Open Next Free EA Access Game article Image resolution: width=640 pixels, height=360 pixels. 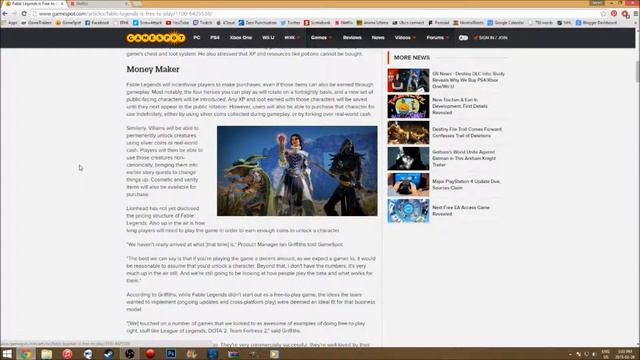(461, 211)
